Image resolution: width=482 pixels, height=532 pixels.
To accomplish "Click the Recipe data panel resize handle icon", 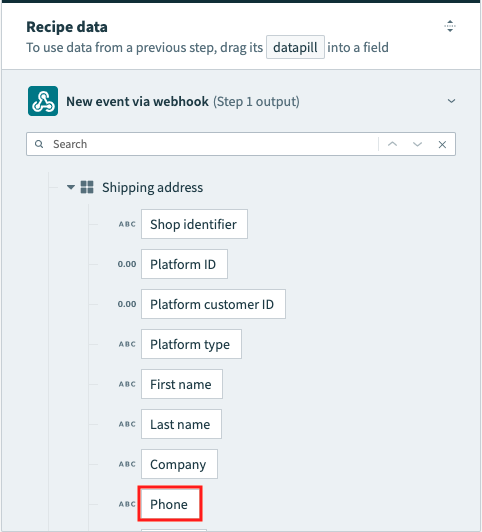I will tap(450, 26).
